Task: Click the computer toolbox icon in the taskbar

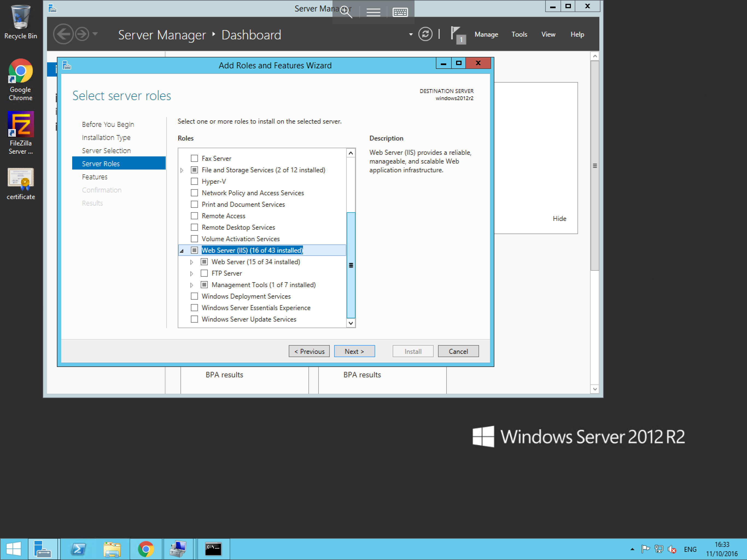Action: pos(178,549)
